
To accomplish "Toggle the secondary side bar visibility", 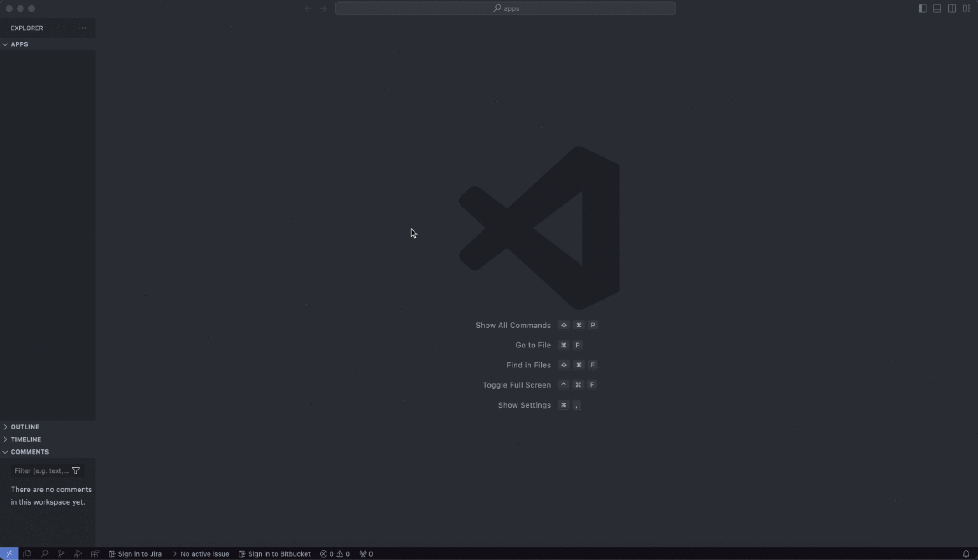I will tap(952, 8).
